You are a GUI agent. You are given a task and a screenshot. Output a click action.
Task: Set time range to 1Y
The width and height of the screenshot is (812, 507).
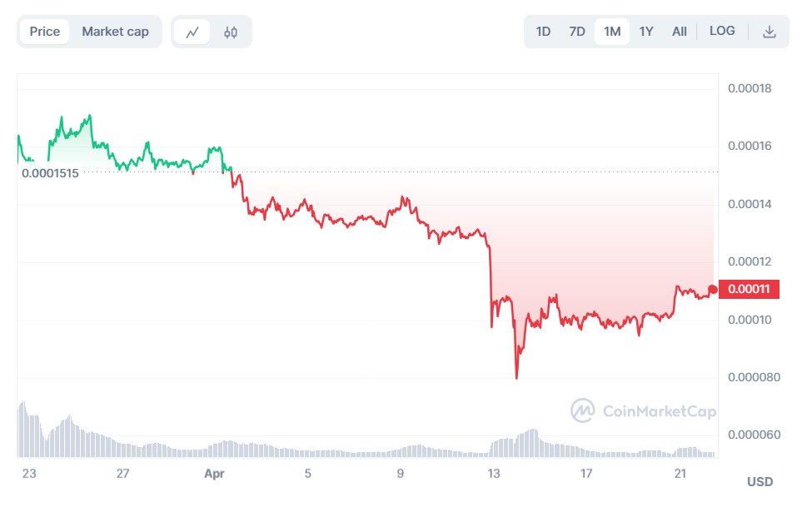click(x=646, y=32)
